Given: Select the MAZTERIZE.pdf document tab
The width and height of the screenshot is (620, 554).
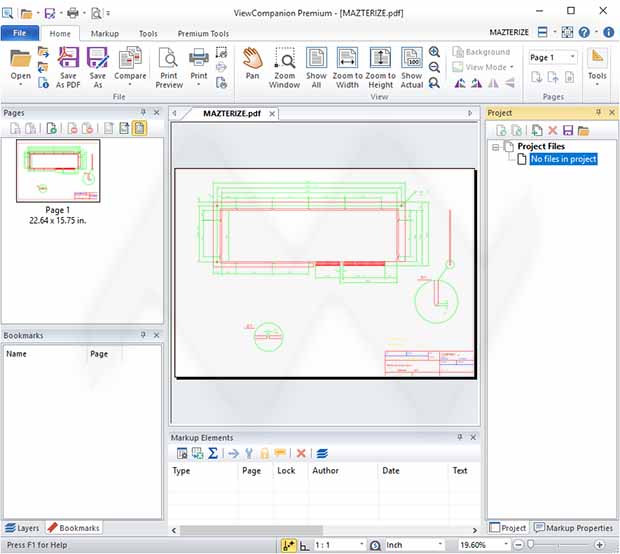Looking at the screenshot, I should [x=232, y=113].
